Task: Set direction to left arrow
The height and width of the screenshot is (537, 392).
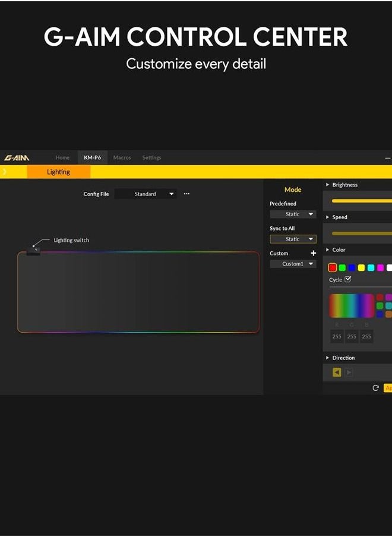Action: pos(337,372)
